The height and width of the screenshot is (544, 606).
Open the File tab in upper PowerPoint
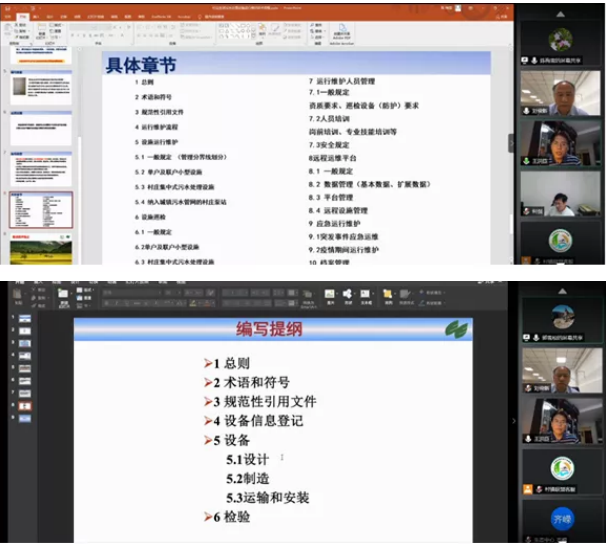tap(8, 17)
